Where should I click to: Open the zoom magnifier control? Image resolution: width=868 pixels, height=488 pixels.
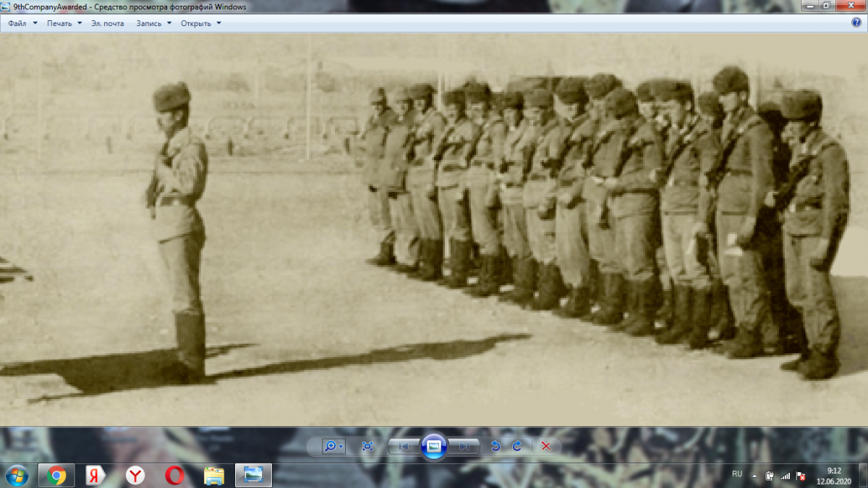[333, 447]
